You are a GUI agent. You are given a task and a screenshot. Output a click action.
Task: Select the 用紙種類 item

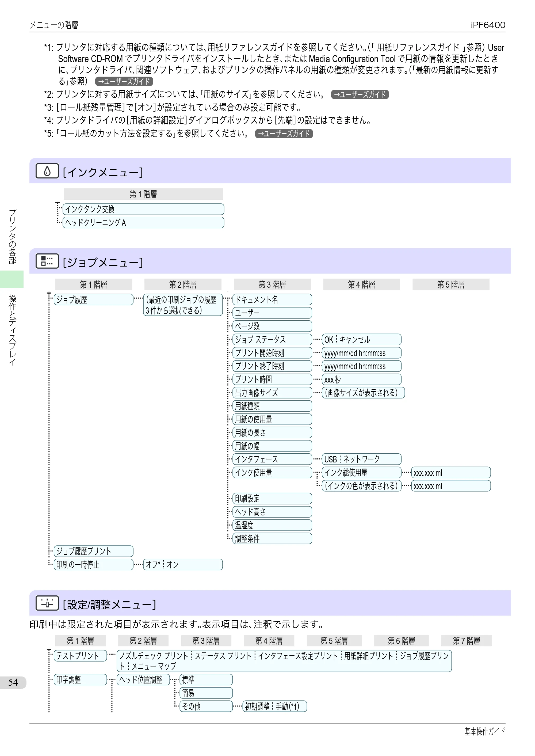(x=272, y=406)
